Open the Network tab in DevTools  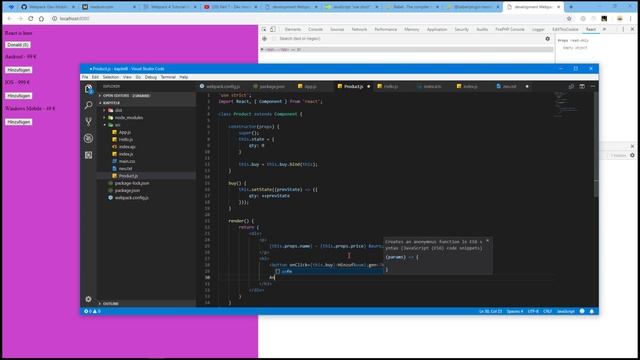tap(359, 29)
